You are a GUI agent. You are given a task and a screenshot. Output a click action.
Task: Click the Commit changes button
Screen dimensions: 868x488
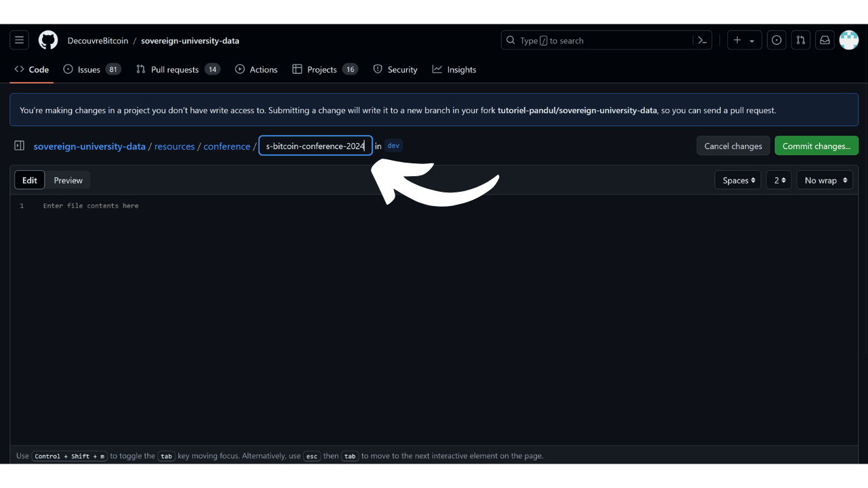[x=816, y=146]
